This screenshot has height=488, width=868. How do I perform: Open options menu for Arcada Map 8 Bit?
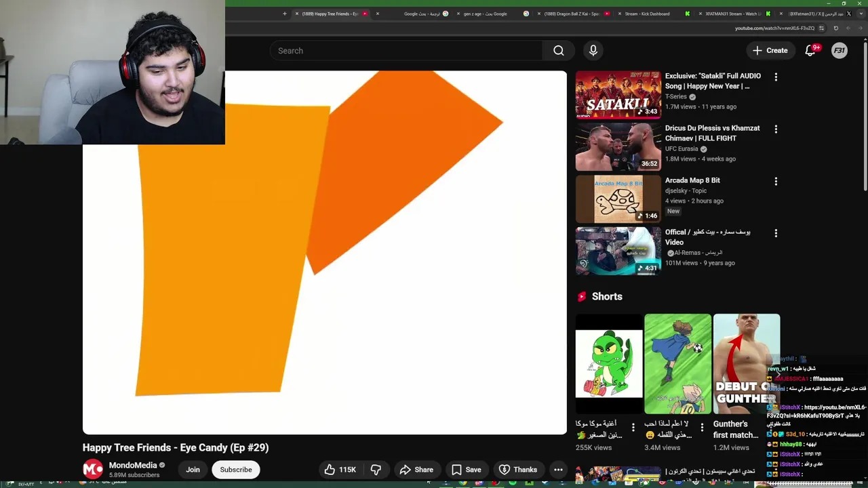pos(776,182)
